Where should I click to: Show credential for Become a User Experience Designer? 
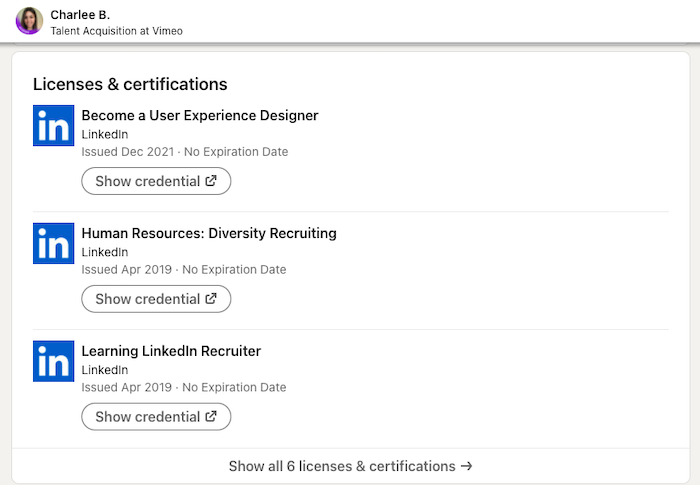tap(155, 181)
